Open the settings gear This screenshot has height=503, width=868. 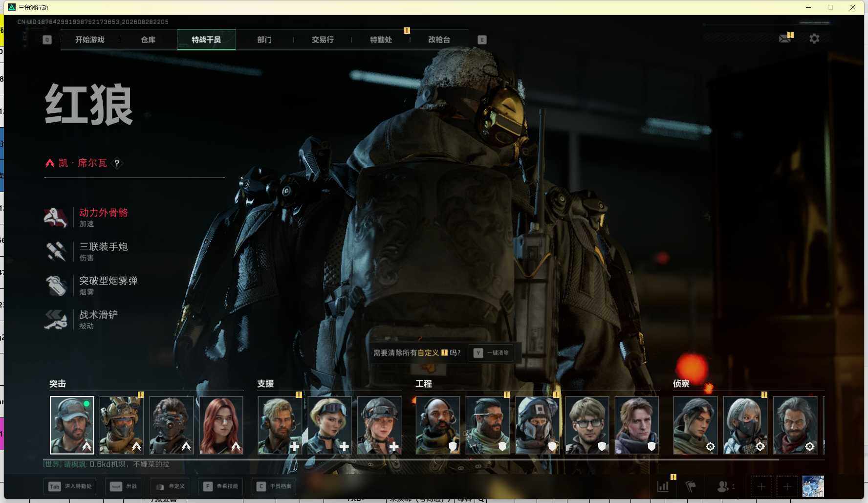coord(814,38)
